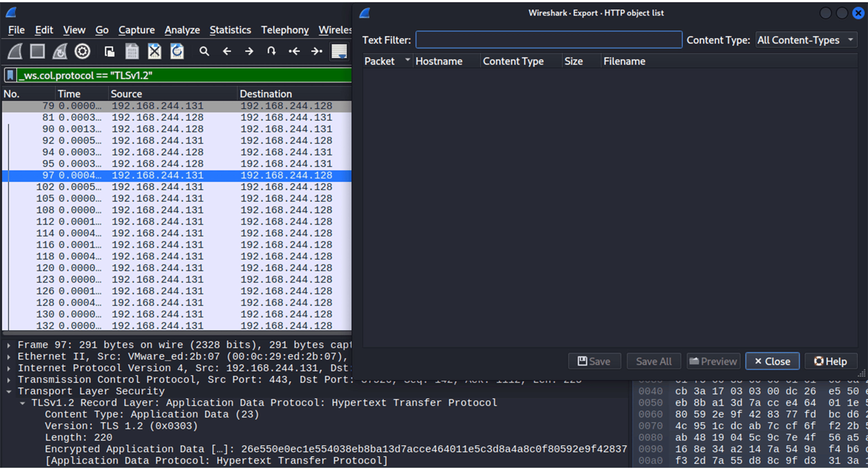Select the find packet magnifier icon
Viewport: 868px width, 470px height.
204,51
